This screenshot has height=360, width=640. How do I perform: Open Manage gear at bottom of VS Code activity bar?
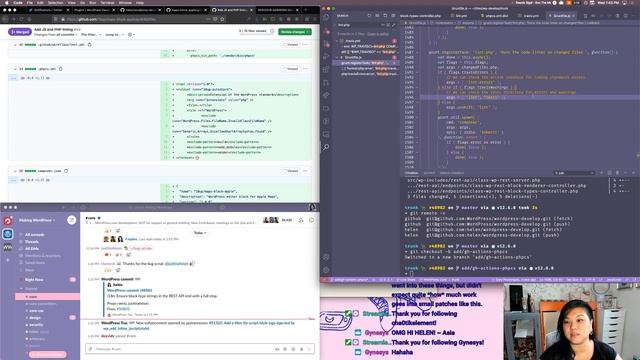tap(326, 270)
